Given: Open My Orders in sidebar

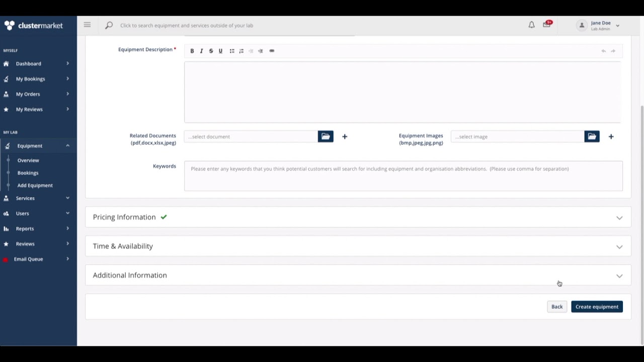Looking at the screenshot, I should tap(38, 94).
